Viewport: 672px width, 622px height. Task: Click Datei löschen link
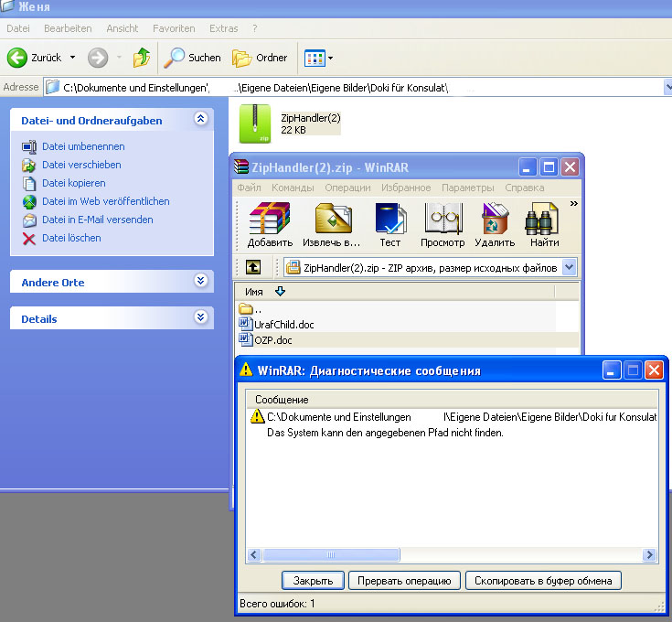[x=71, y=238]
